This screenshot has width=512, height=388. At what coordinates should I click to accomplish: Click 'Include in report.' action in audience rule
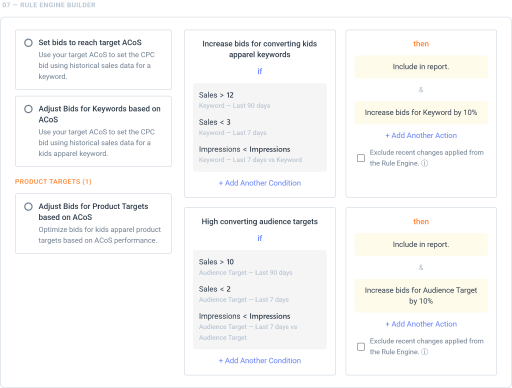coord(421,245)
